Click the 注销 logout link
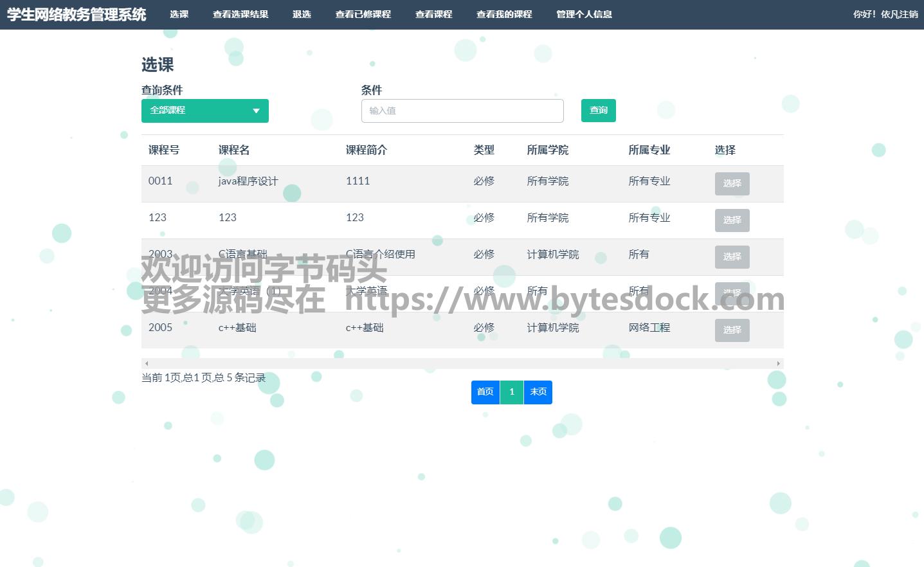The image size is (924, 567). (909, 14)
